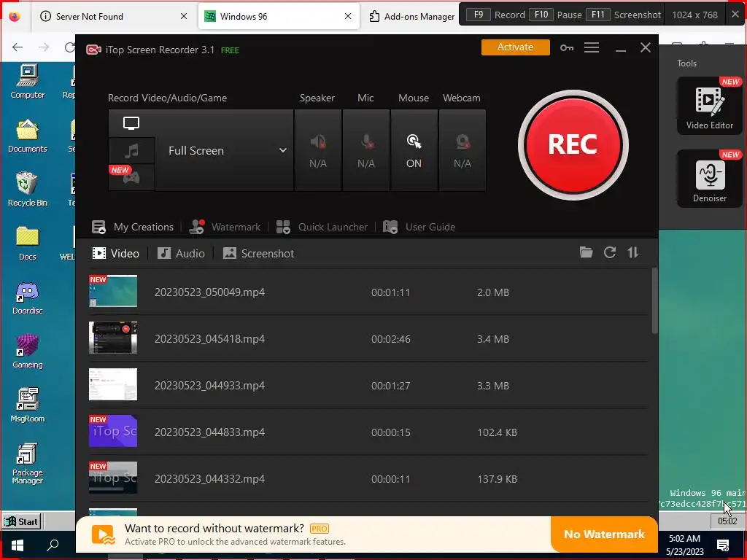Open the Documents desktop icon
Image resolution: width=747 pixels, height=560 pixels.
pyautogui.click(x=28, y=136)
